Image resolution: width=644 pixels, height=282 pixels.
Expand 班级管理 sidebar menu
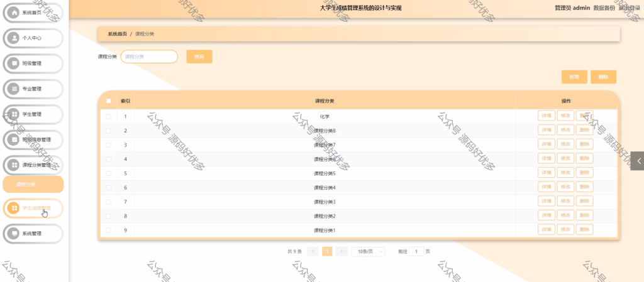[33, 63]
